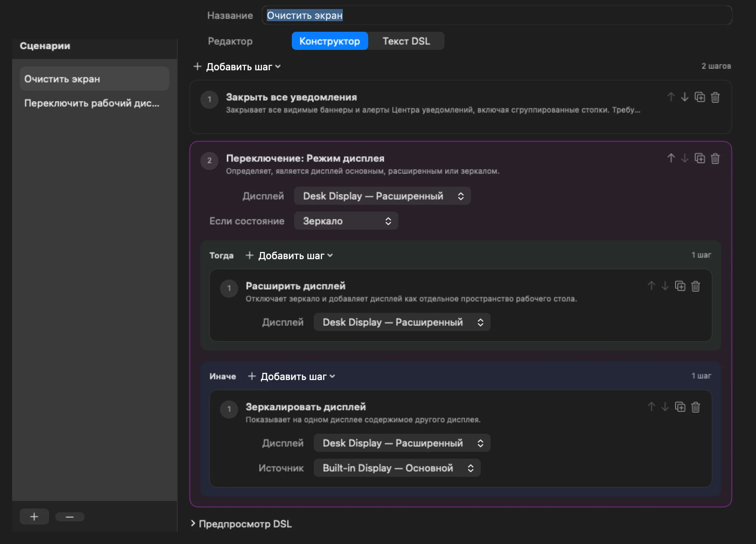Move 'Переключение: Режим дисплея' step down
This screenshot has width=756, height=544.
pyautogui.click(x=685, y=158)
